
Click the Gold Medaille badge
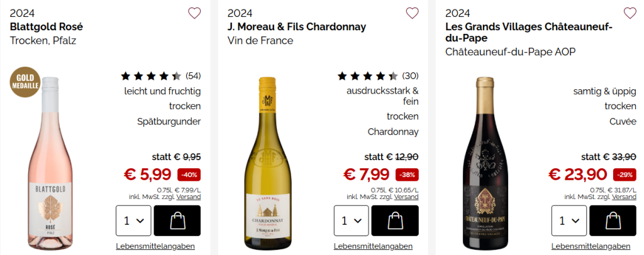point(25,82)
